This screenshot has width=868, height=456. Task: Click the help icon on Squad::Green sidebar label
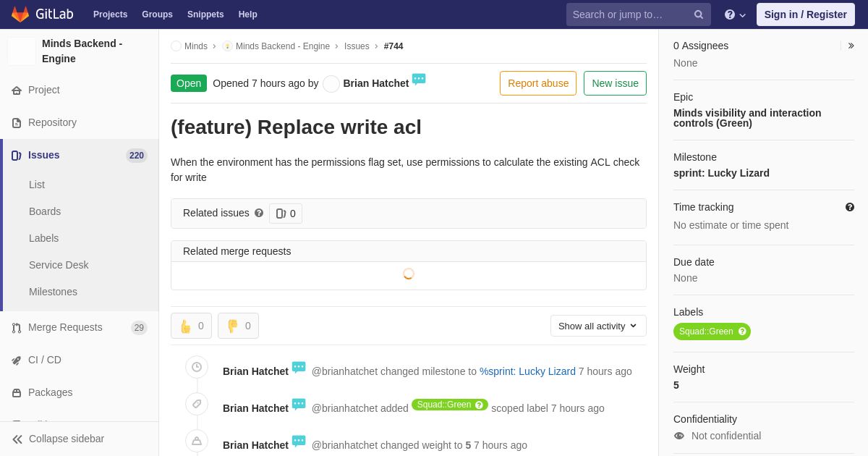[742, 332]
